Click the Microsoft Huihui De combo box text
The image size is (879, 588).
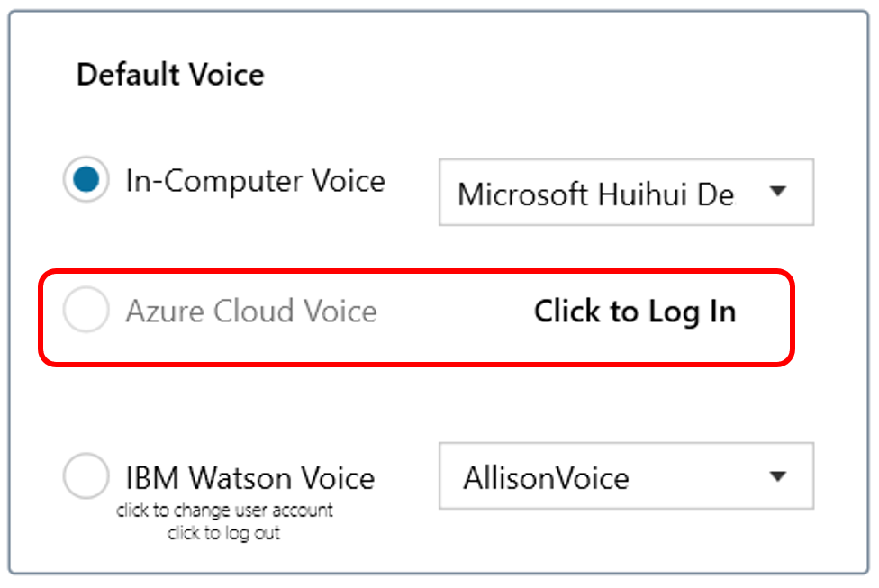595,194
